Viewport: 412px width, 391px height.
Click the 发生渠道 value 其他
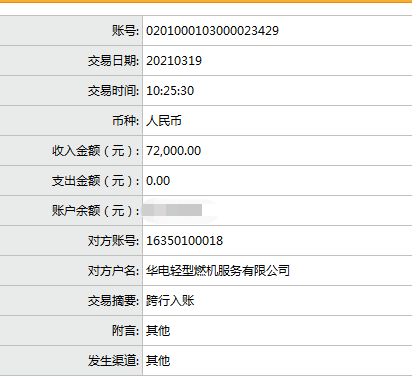158,361
